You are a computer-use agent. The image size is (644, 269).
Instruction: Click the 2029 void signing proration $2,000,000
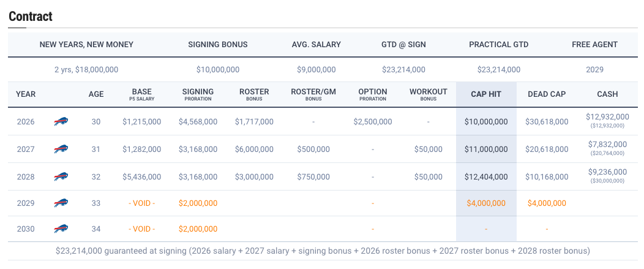(x=198, y=203)
